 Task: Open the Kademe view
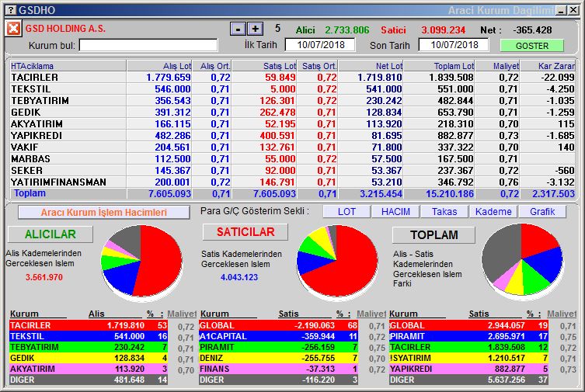(x=493, y=212)
